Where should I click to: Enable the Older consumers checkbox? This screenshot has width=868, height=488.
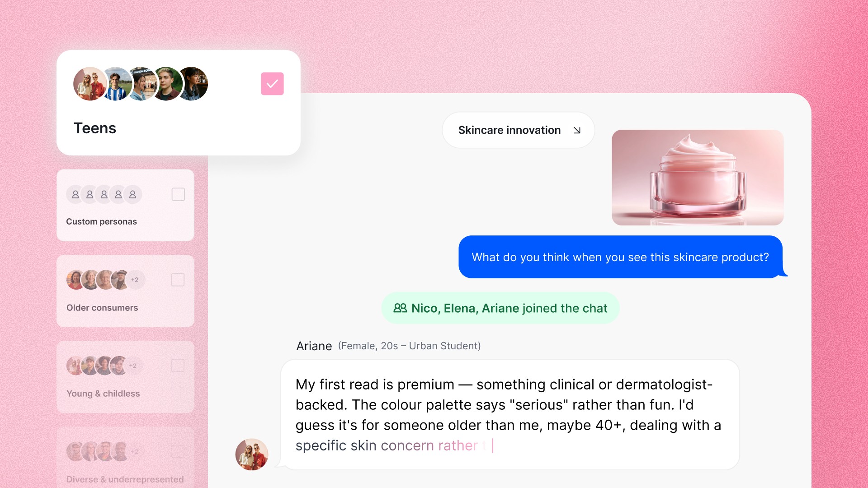click(178, 280)
